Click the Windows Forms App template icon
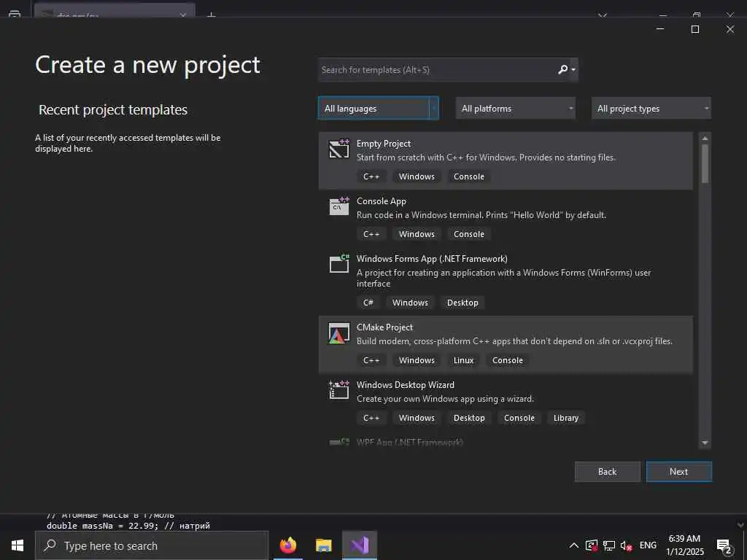 pos(339,264)
